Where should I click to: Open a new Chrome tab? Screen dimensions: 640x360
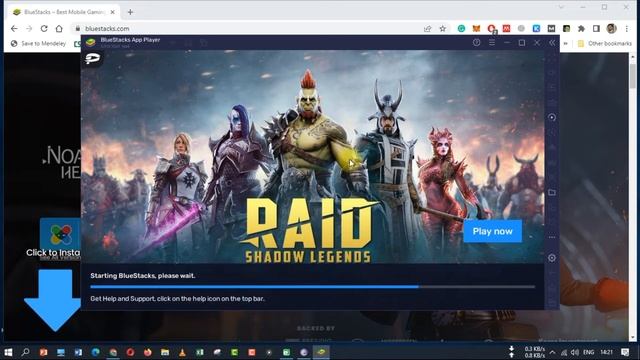point(130,12)
